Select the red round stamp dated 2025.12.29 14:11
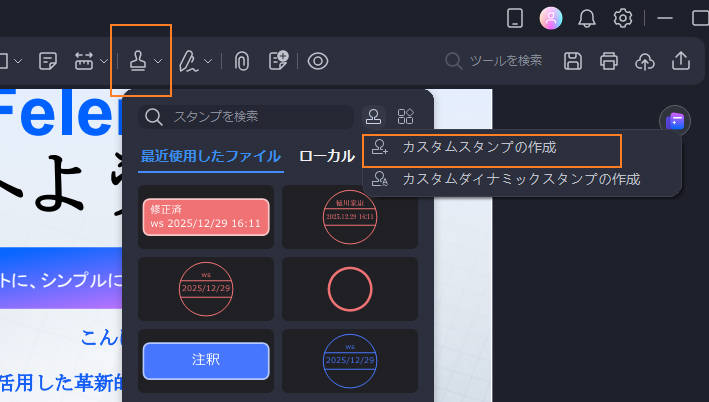This screenshot has width=709, height=402. pyautogui.click(x=350, y=217)
